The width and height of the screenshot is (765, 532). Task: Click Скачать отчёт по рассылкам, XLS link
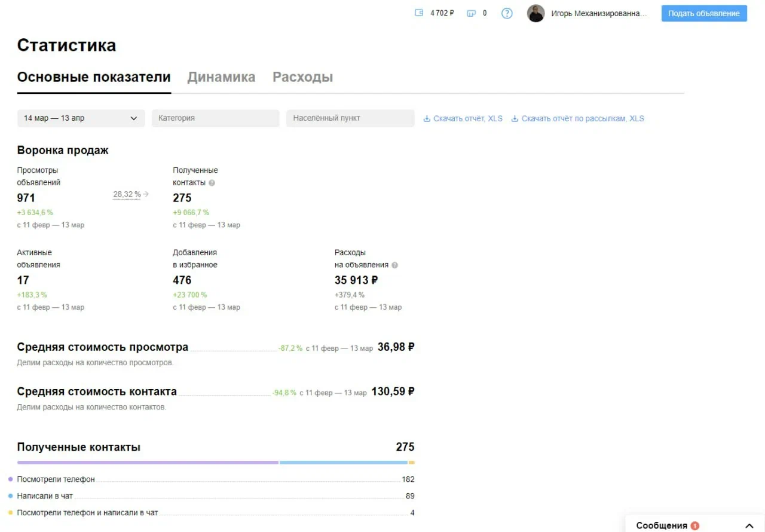(583, 118)
